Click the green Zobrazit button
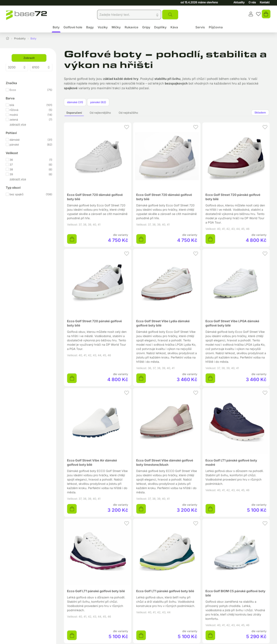 pyautogui.click(x=29, y=58)
